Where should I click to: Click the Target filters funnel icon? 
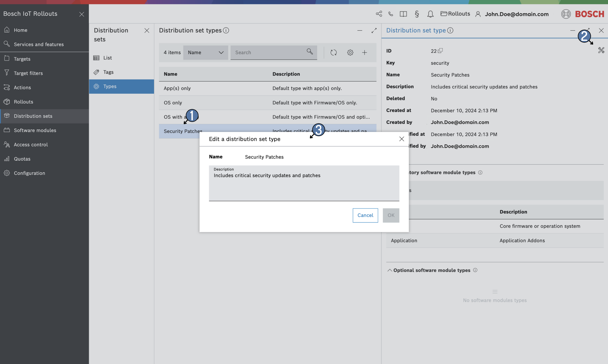click(7, 73)
